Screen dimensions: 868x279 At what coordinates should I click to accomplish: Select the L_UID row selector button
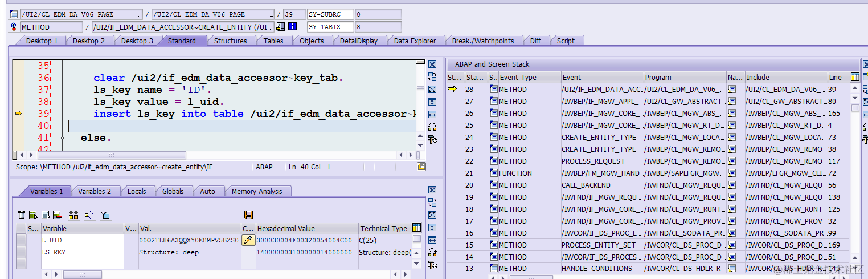pos(21,240)
